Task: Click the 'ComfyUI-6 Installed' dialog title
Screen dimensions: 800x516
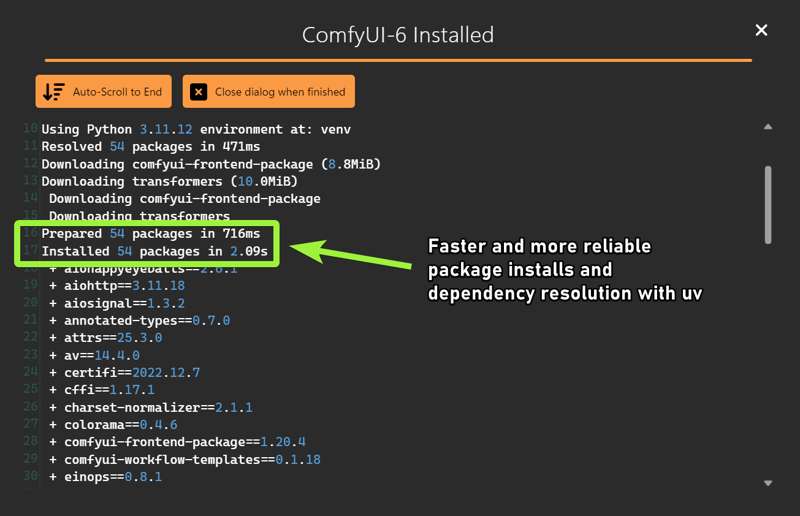Action: [x=398, y=35]
